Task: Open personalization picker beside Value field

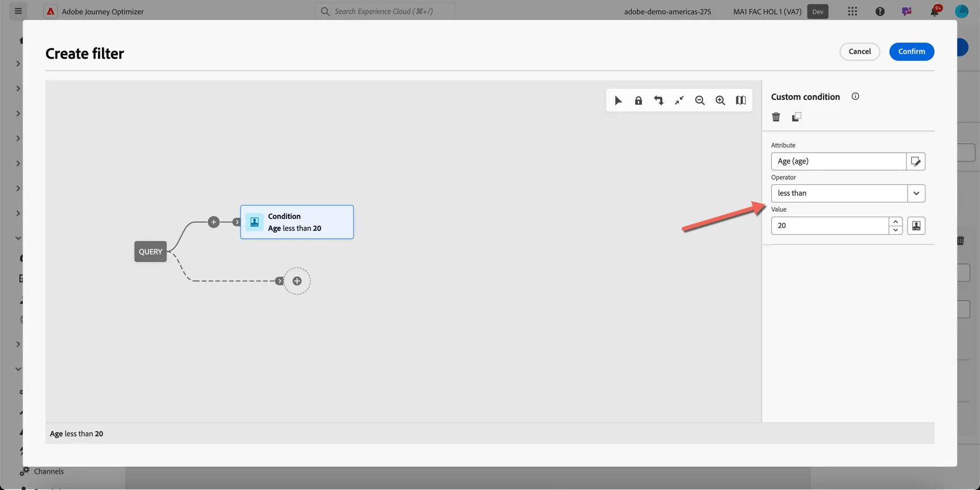Action: coord(916,226)
